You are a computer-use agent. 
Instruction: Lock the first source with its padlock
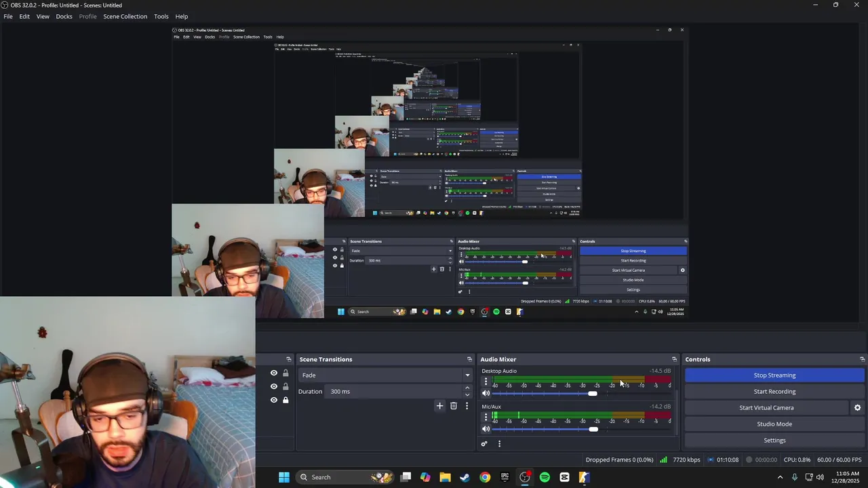pyautogui.click(x=285, y=373)
